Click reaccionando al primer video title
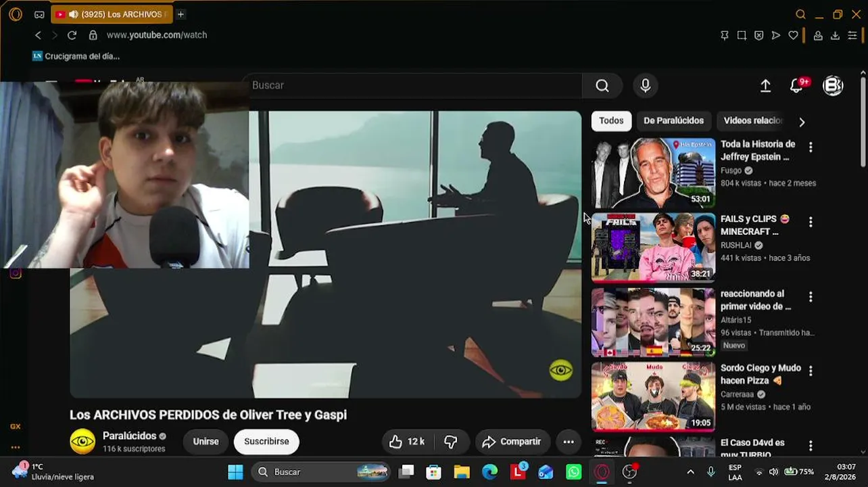The height and width of the screenshot is (487, 868). point(756,300)
